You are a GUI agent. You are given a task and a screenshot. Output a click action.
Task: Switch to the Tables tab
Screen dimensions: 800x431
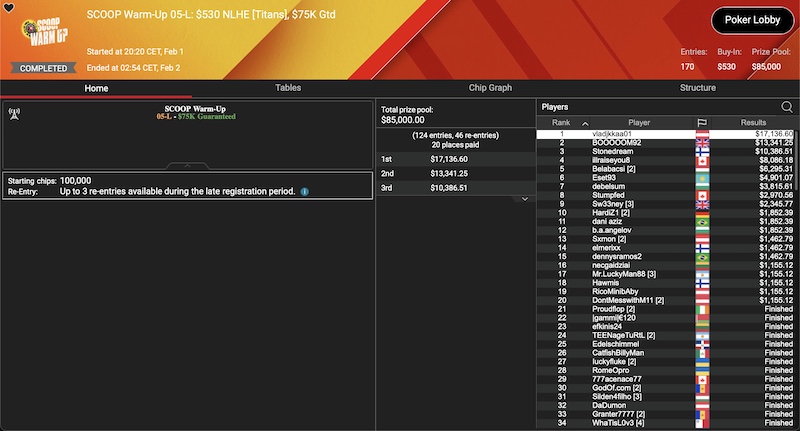[x=288, y=88]
